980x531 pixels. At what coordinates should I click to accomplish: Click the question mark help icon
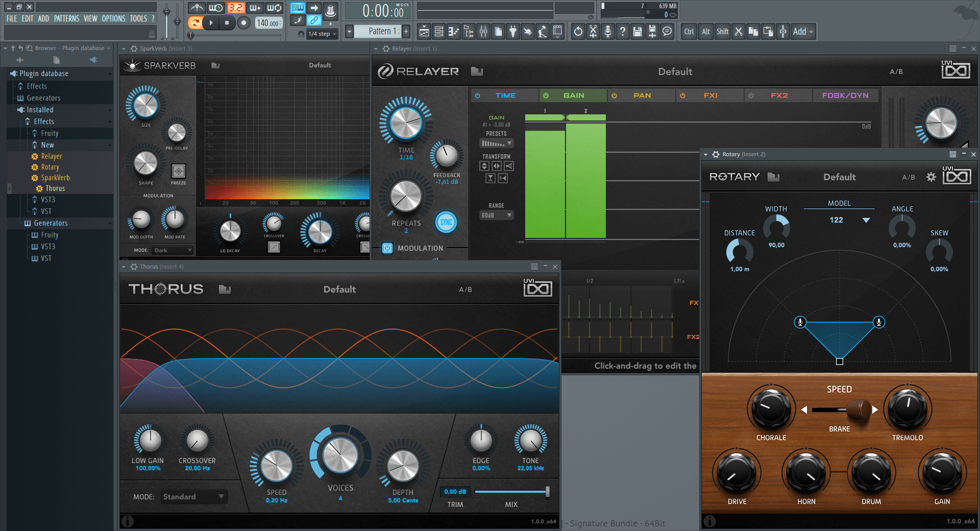622,32
